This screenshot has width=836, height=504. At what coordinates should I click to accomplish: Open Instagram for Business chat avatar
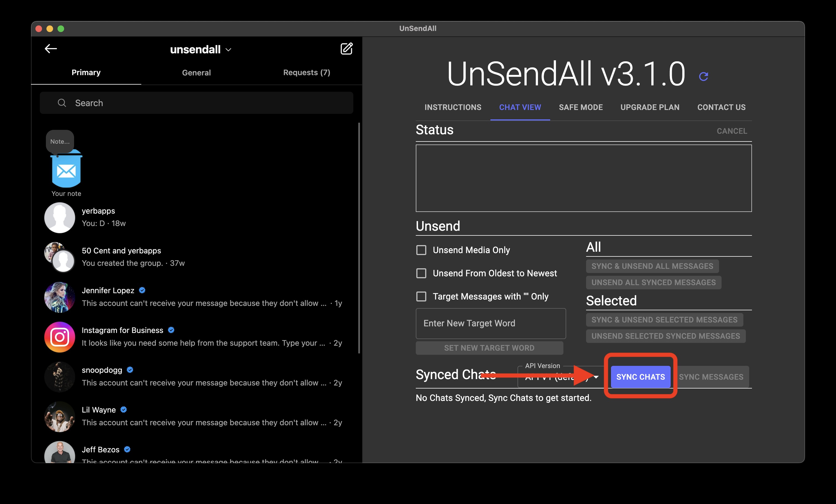coord(60,337)
